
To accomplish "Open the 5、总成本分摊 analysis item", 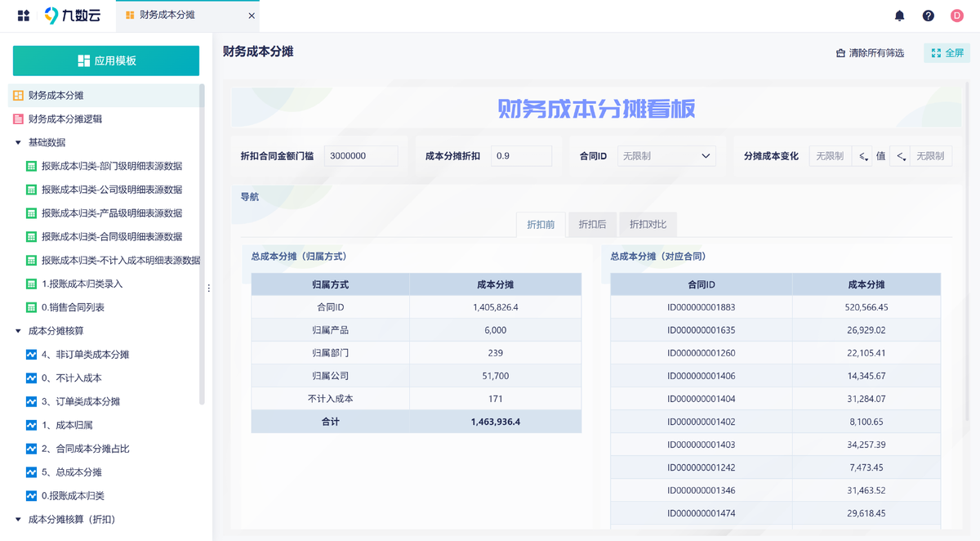I will (71, 472).
